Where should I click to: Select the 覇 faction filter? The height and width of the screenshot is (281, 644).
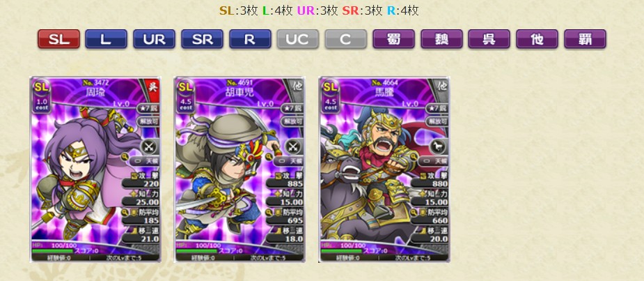[x=586, y=39]
